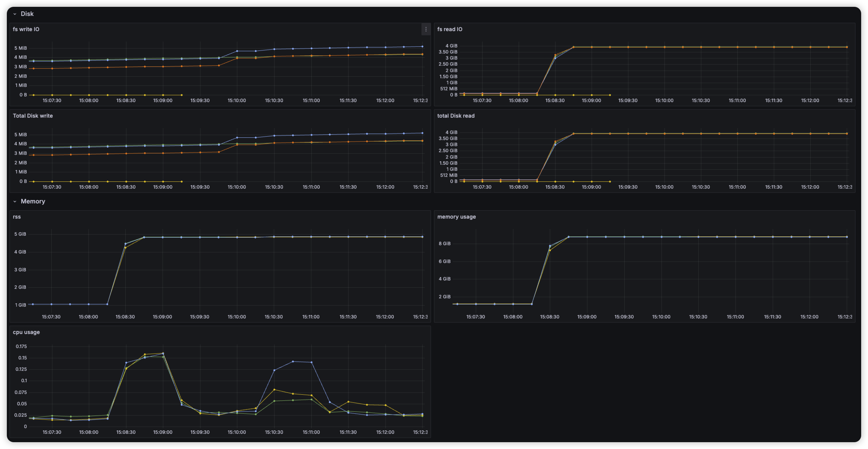Screen dimensions: 868x449
Task: Click the Total Disk write panel title
Action: coord(33,116)
